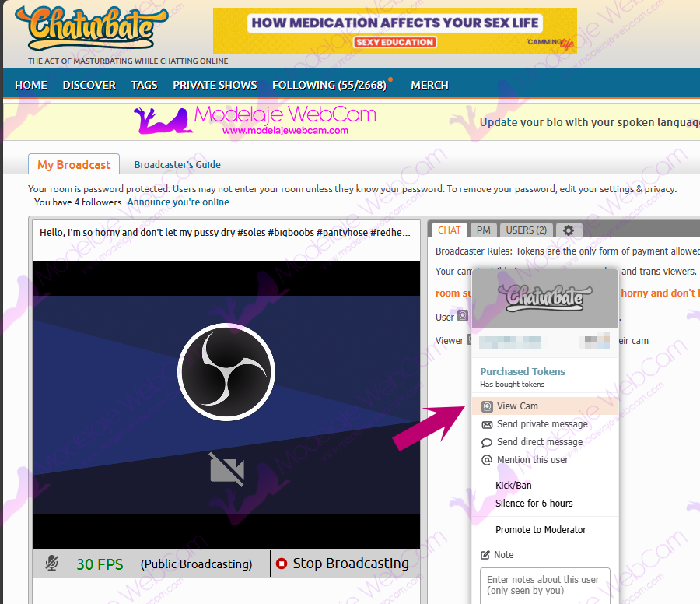
Task: Click the Note pencil icon
Action: pos(485,555)
